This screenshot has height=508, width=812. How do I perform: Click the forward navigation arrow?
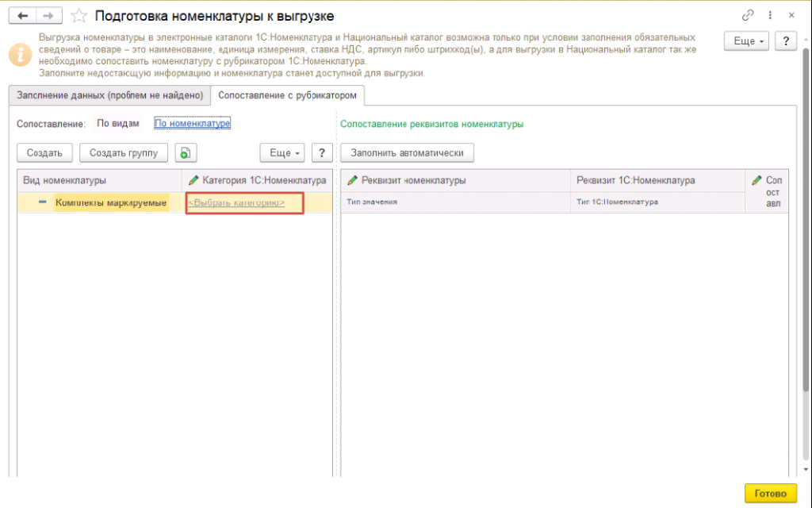(x=48, y=15)
